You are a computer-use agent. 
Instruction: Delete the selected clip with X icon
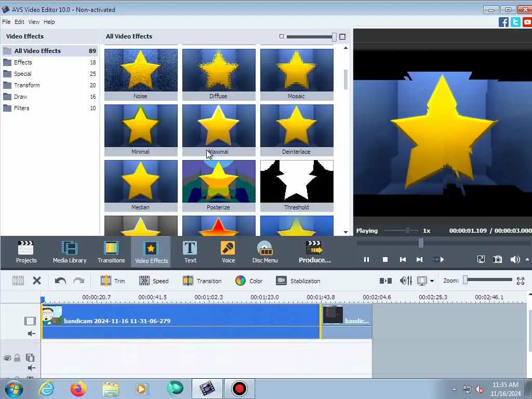pyautogui.click(x=37, y=281)
